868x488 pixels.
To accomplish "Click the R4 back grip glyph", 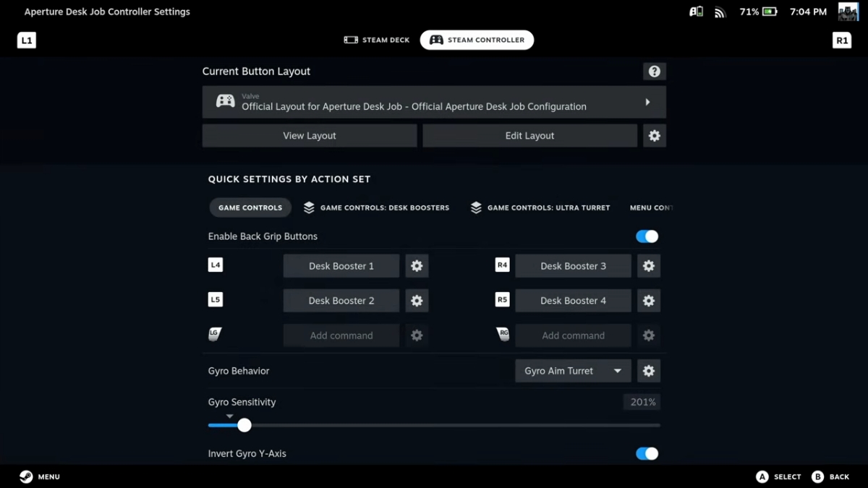I will pos(502,265).
